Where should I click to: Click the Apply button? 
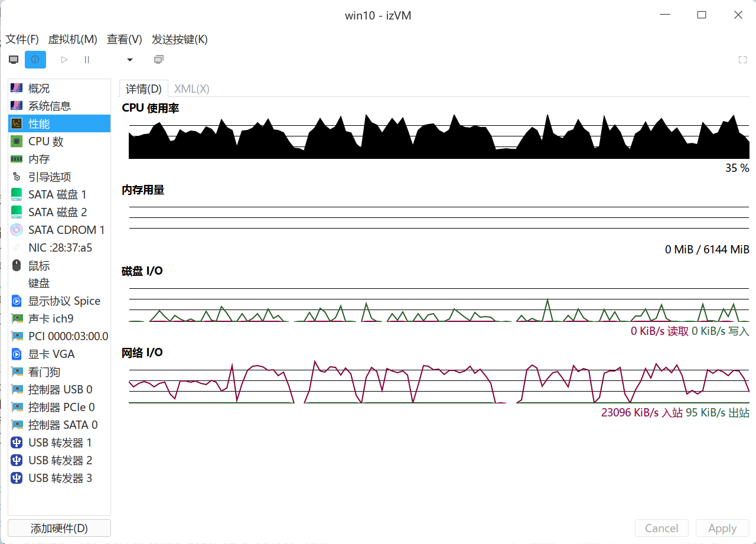tap(722, 528)
